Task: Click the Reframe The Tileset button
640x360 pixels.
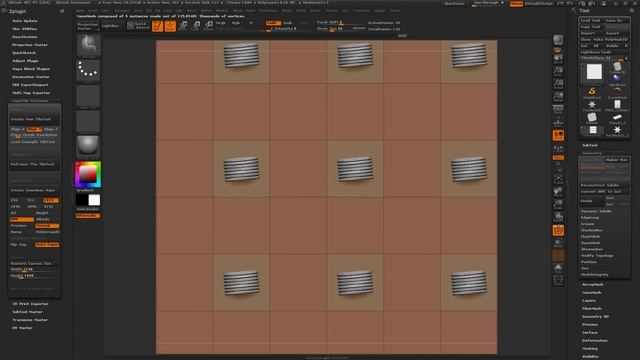Action: (x=34, y=164)
